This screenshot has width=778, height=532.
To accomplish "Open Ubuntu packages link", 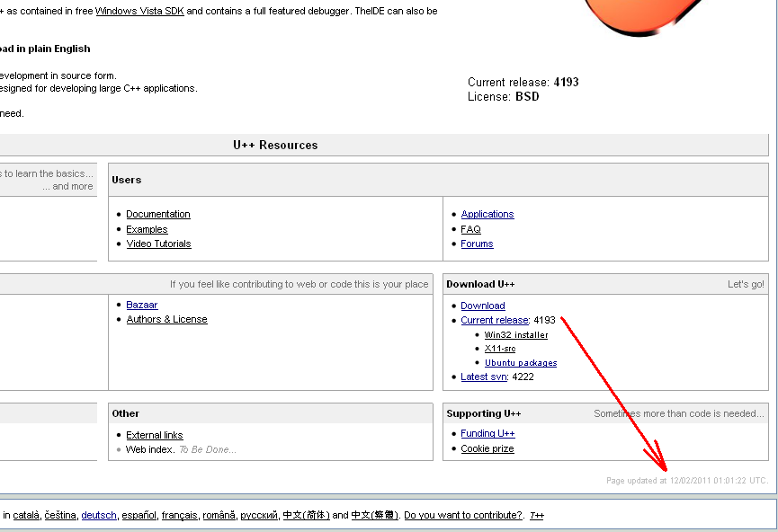I will click(x=520, y=363).
